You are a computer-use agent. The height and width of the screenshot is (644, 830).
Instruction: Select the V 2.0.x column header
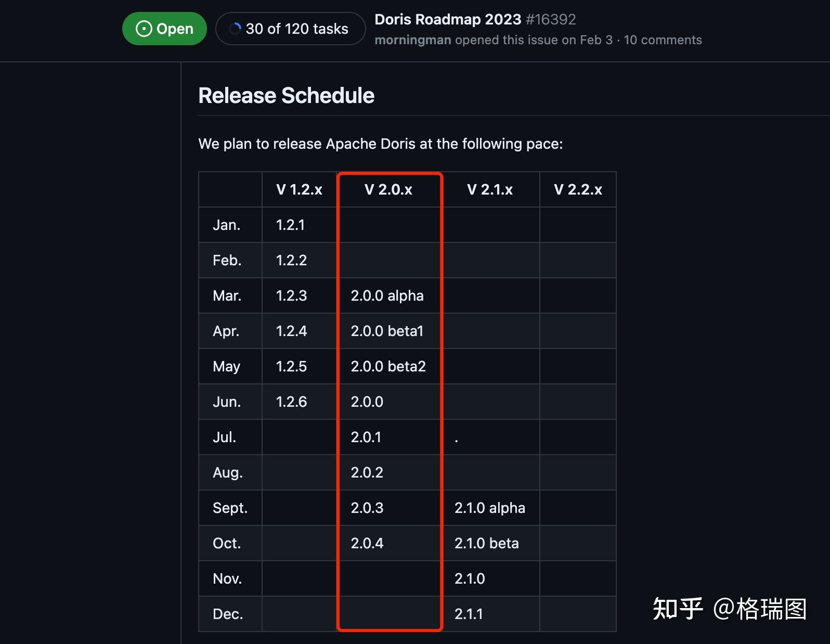coord(388,189)
